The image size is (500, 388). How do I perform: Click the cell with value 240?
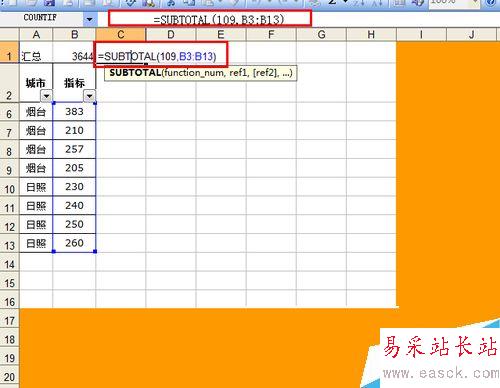(74, 206)
